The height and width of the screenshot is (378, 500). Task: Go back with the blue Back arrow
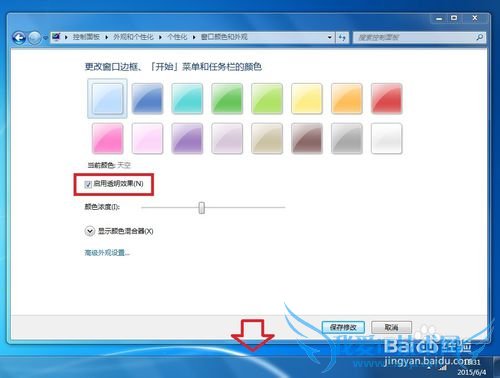pyautogui.click(x=19, y=38)
